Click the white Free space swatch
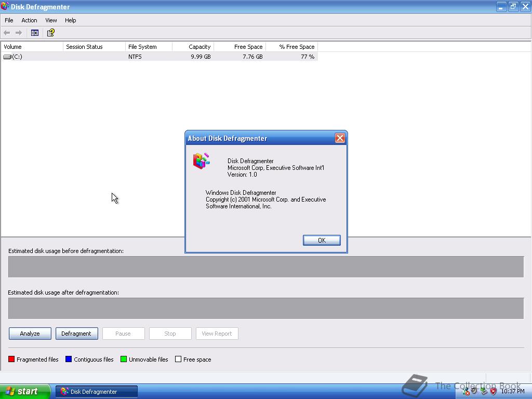The height and width of the screenshot is (399, 532). [x=178, y=359]
